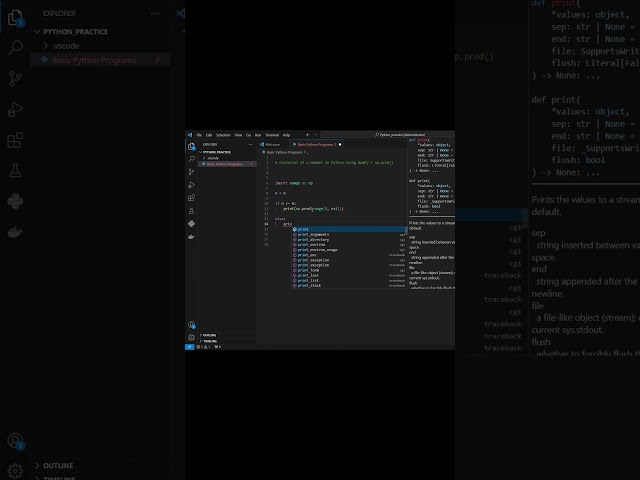Screen dimensions: 640x480
Task: Select the print_arguments suggestion
Action: pos(349,235)
